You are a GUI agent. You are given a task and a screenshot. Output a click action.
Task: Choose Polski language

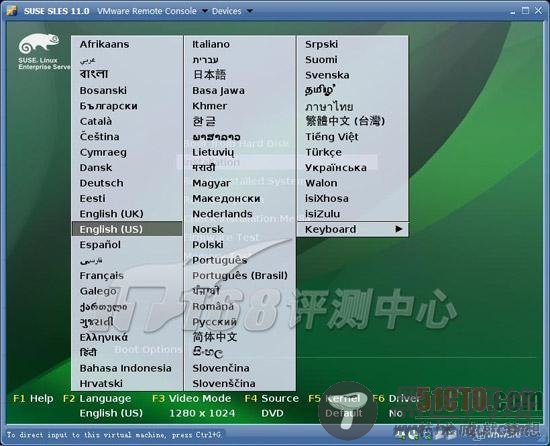[208, 245]
